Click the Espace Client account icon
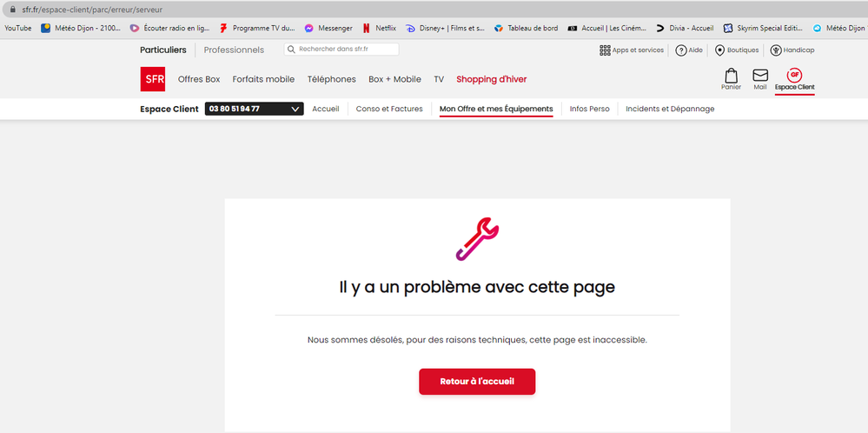868x433 pixels. pos(794,76)
